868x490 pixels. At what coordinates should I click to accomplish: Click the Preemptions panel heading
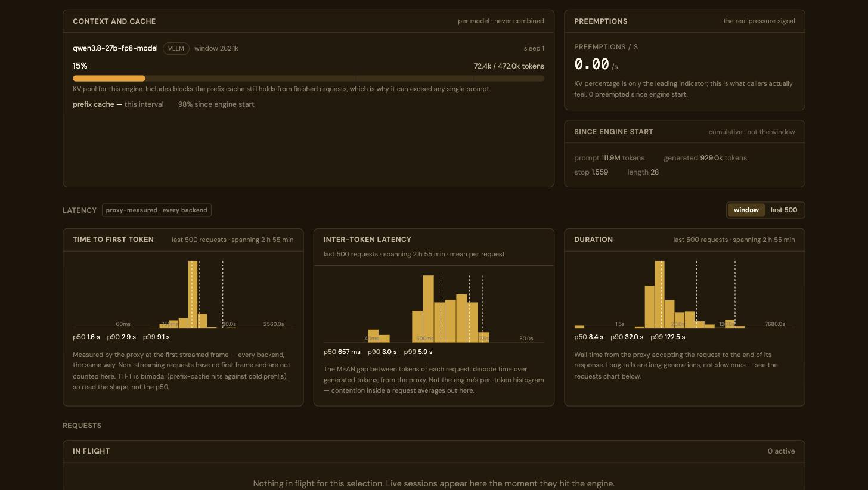point(601,21)
